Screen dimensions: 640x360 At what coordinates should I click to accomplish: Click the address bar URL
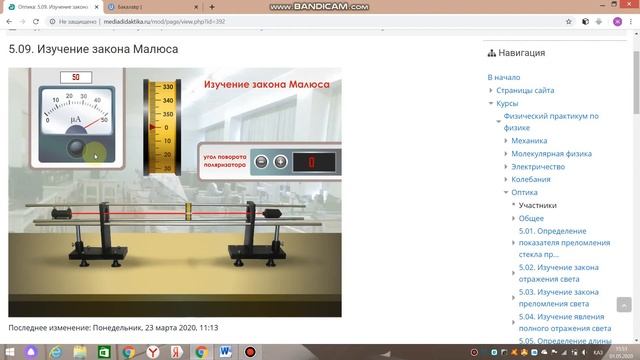click(x=164, y=22)
